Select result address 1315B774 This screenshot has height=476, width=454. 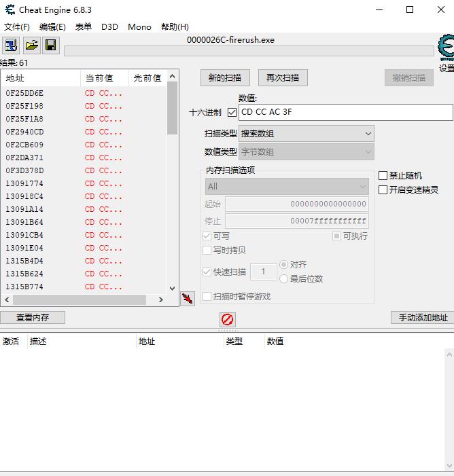coord(24,287)
